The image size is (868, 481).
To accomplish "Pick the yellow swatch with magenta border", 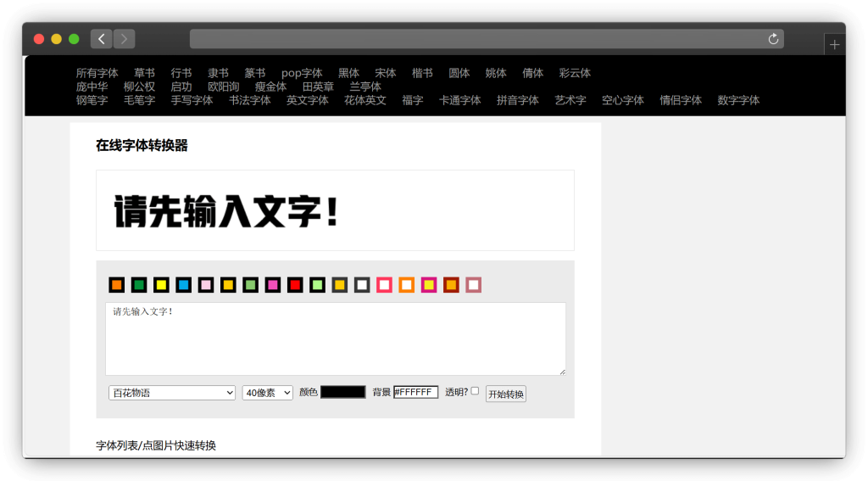I will [x=429, y=285].
